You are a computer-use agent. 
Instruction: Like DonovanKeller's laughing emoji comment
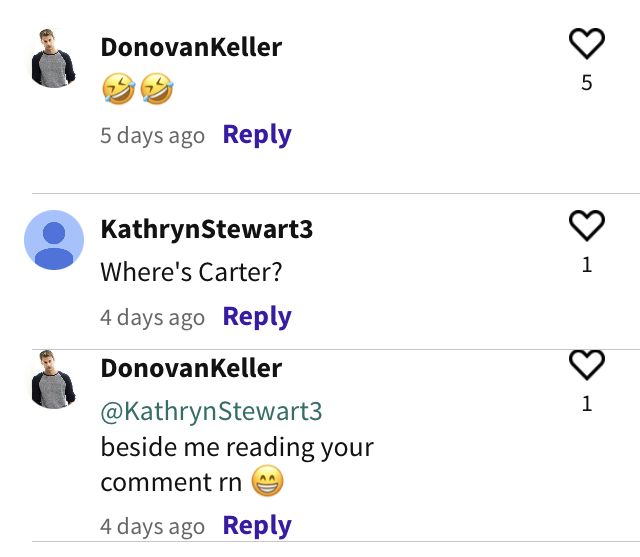click(587, 44)
